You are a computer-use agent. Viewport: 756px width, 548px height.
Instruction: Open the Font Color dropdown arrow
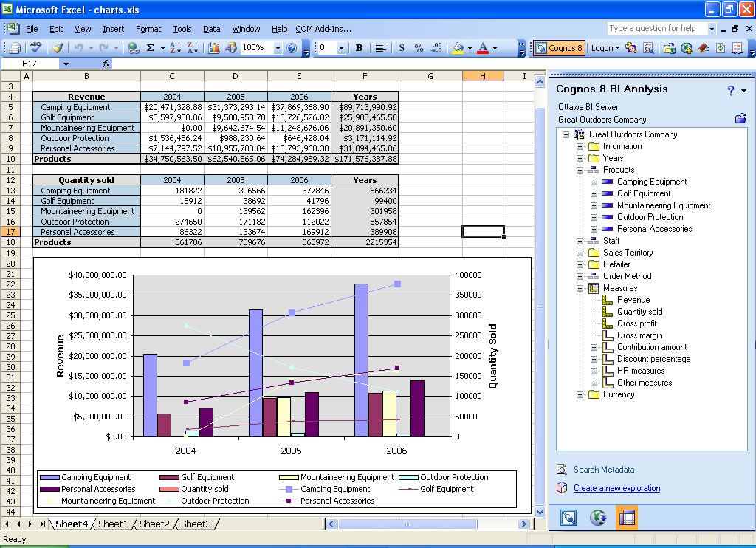tap(495, 48)
